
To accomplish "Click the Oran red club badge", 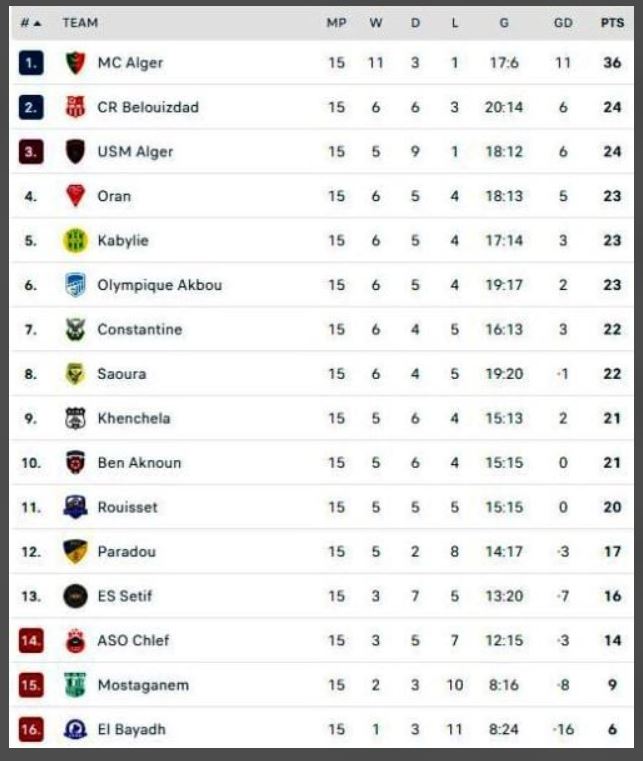I will (75, 196).
